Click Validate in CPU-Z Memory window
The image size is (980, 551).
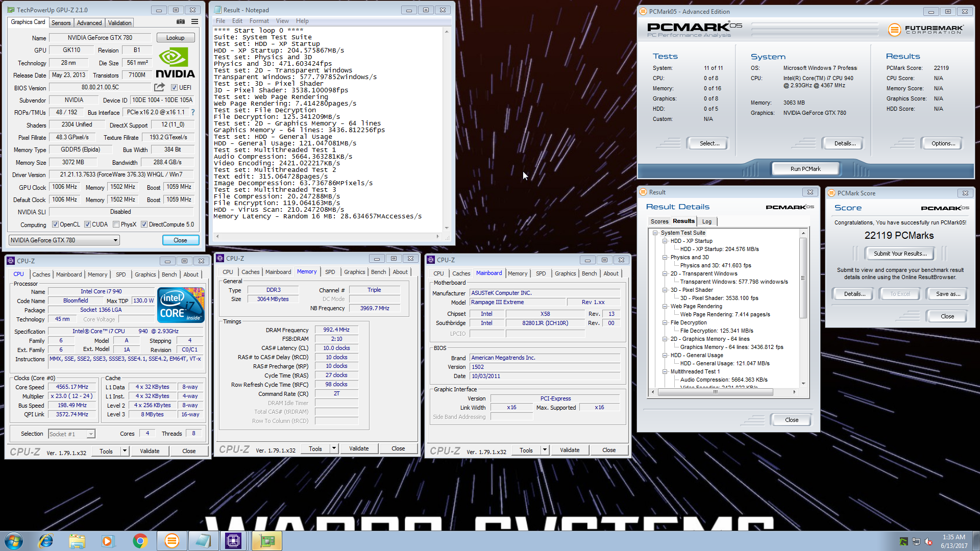(359, 448)
